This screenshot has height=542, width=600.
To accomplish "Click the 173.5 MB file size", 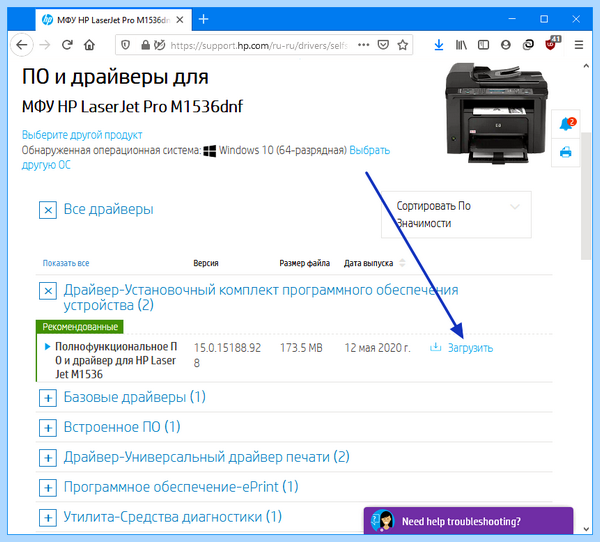I will click(301, 348).
